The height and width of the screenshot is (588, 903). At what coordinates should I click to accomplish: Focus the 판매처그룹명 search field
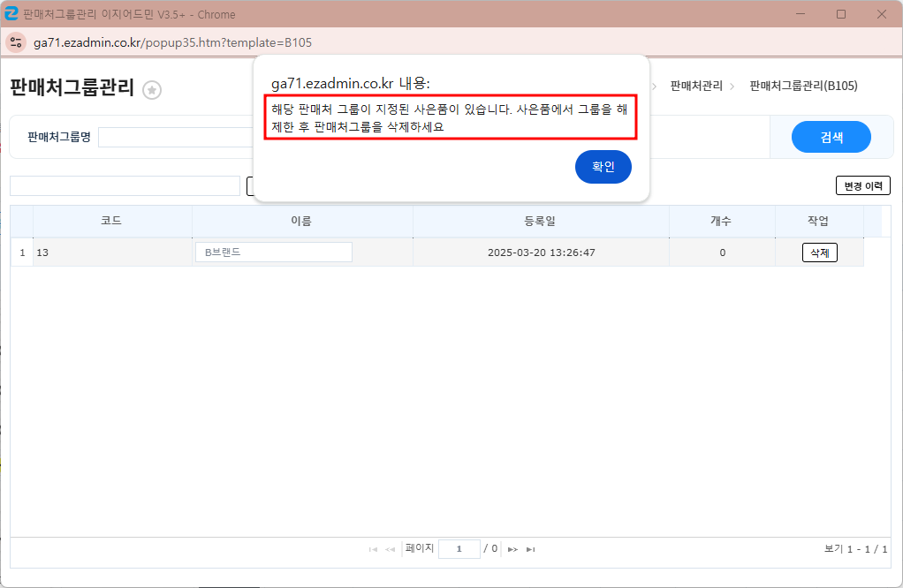pyautogui.click(x=177, y=137)
